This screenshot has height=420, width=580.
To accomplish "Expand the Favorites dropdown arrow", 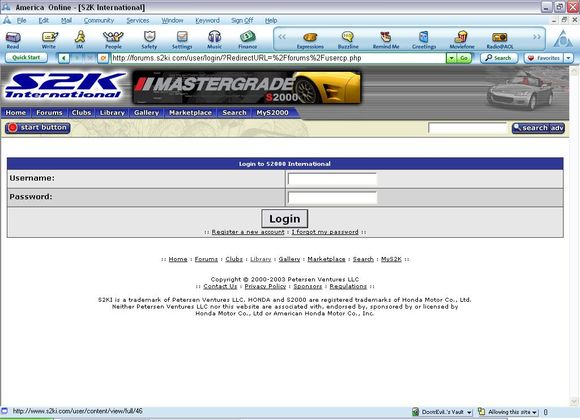I will point(569,58).
